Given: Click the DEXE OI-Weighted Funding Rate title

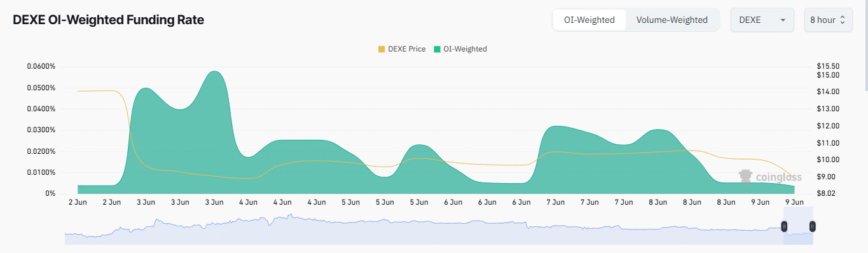Looking at the screenshot, I should point(108,20).
